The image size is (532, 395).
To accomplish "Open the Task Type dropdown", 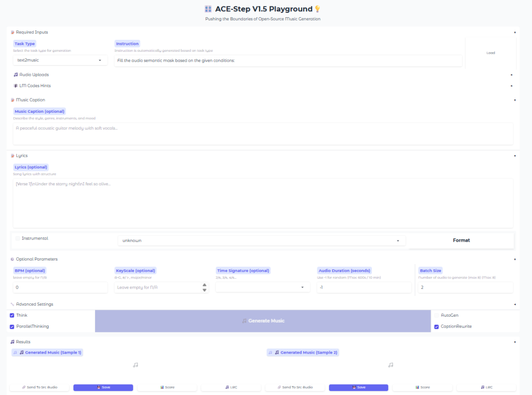I will 60,60.
